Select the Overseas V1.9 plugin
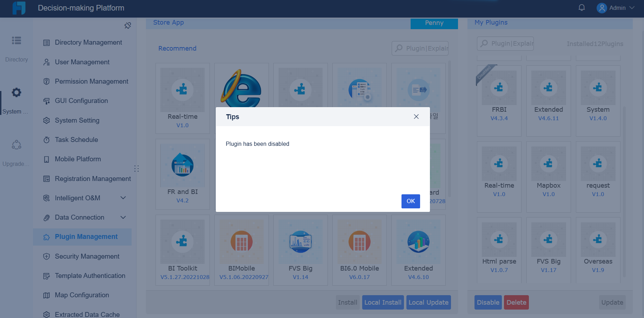The height and width of the screenshot is (318, 644). (x=598, y=250)
